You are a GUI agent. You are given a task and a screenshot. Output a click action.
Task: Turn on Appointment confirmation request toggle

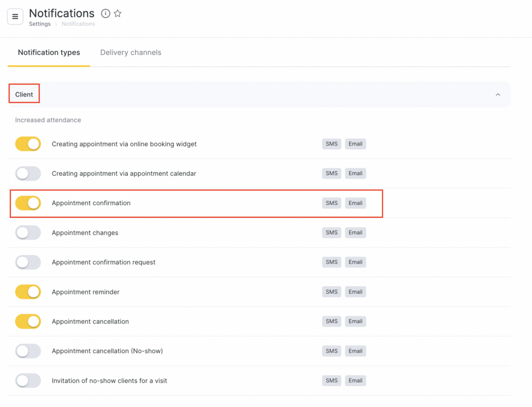pyautogui.click(x=28, y=262)
